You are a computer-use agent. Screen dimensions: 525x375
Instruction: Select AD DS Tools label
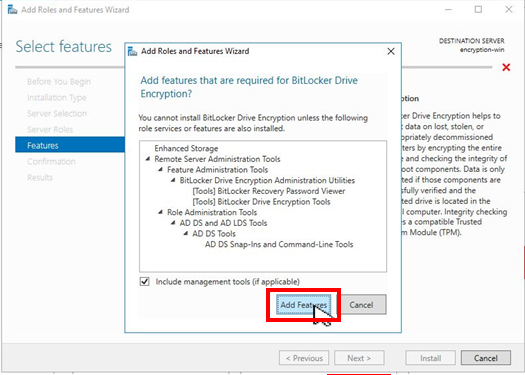coord(214,234)
